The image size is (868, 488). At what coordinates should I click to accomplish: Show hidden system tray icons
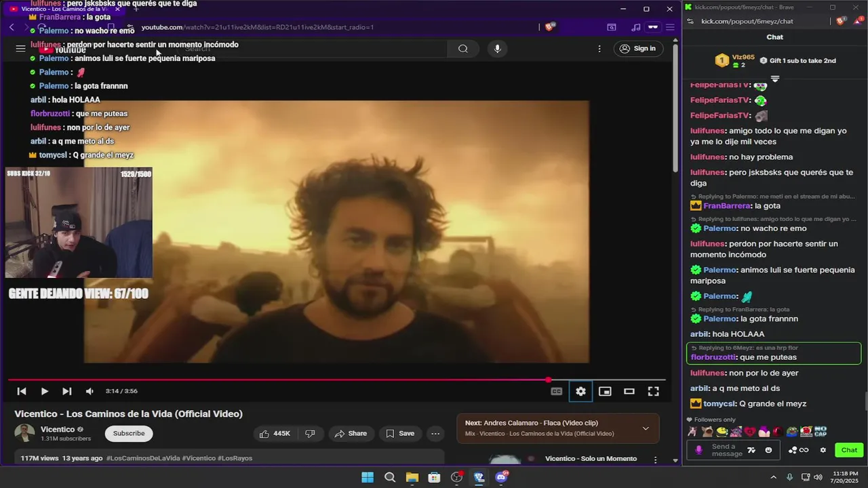(x=773, y=477)
